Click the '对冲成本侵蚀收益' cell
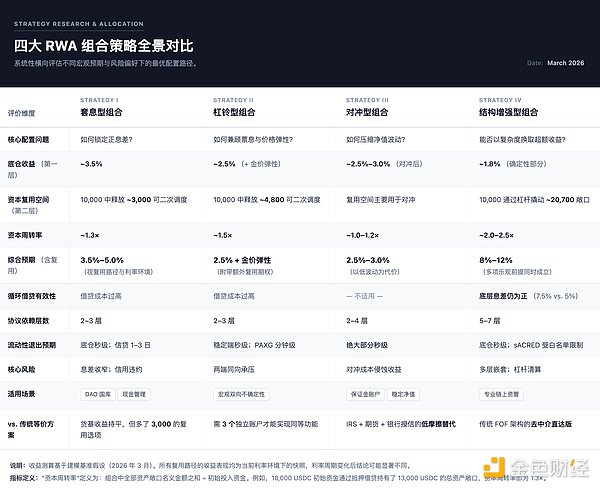Screen dimensions: 600x489 tap(374, 370)
